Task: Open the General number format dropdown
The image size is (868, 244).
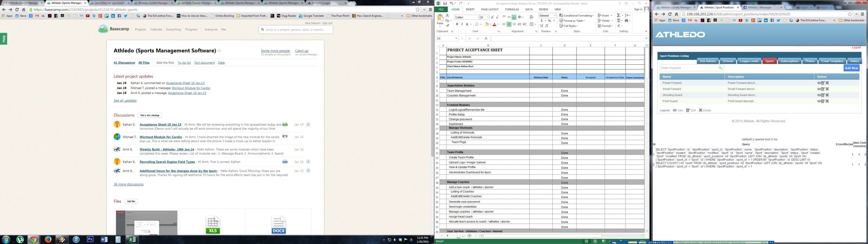Action: click(555, 16)
